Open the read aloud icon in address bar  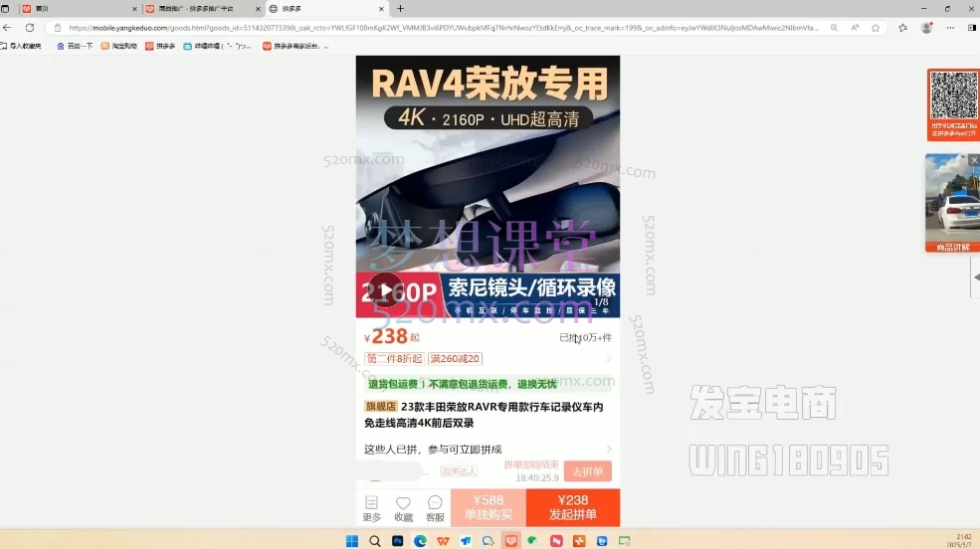(x=855, y=28)
